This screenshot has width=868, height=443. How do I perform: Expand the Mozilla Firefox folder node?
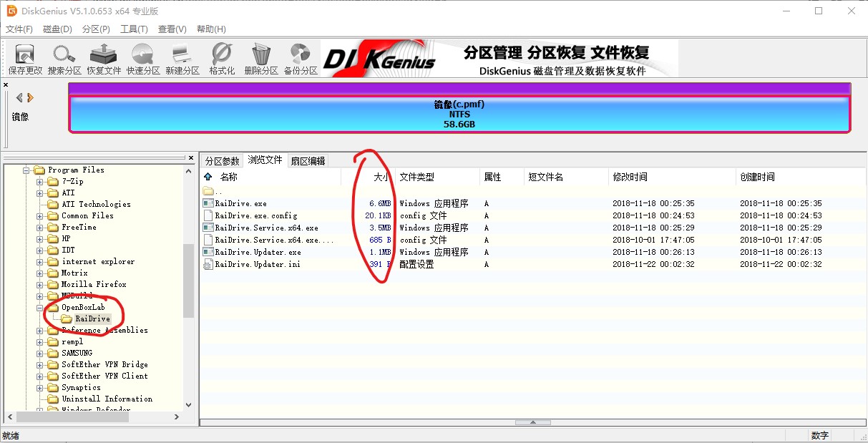(40, 285)
